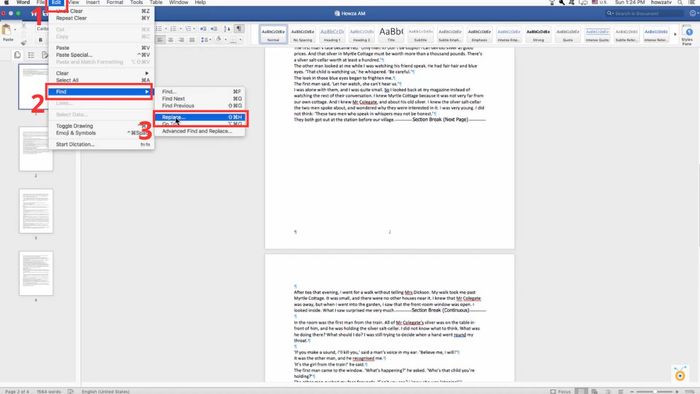Choose Paste in the Edit menu
Screen dimensions: 700x394
[101, 48]
